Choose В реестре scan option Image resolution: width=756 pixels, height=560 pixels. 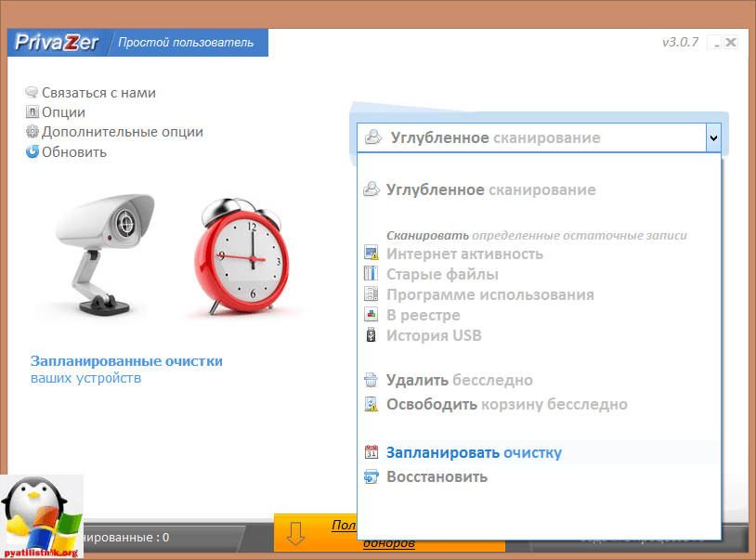click(423, 315)
